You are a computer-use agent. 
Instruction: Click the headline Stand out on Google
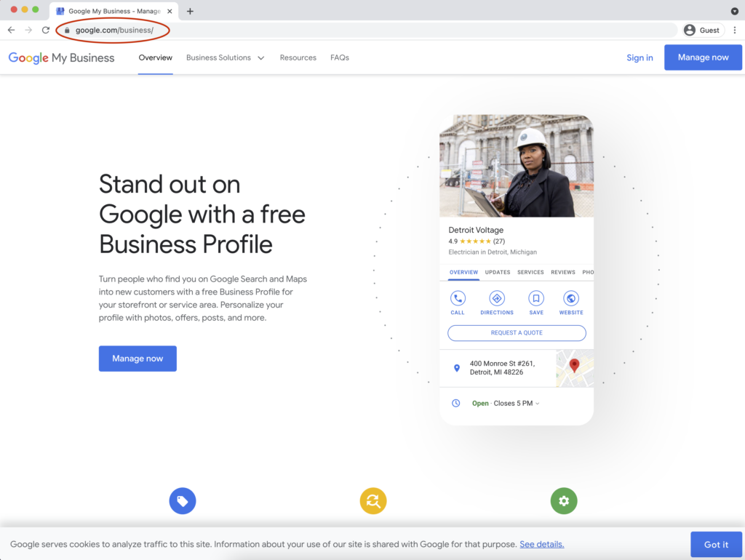[x=202, y=215]
